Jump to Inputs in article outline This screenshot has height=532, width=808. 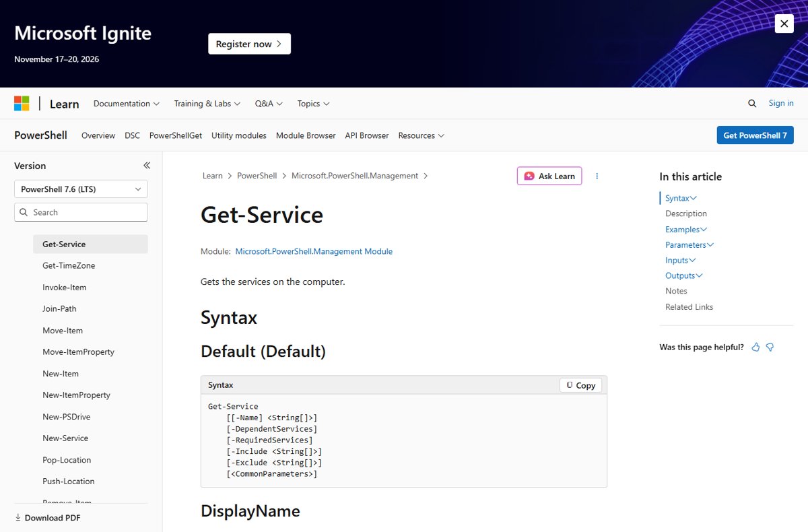coord(680,261)
